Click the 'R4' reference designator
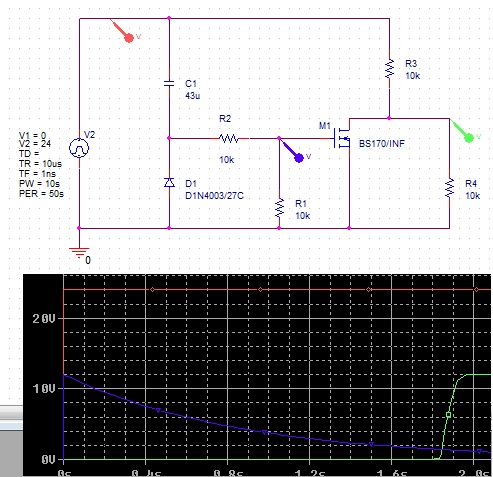Image resolution: width=493 pixels, height=477 pixels. pyautogui.click(x=471, y=184)
